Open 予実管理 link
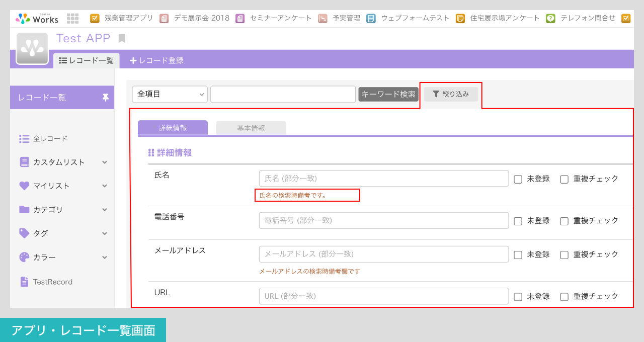 tap(347, 18)
